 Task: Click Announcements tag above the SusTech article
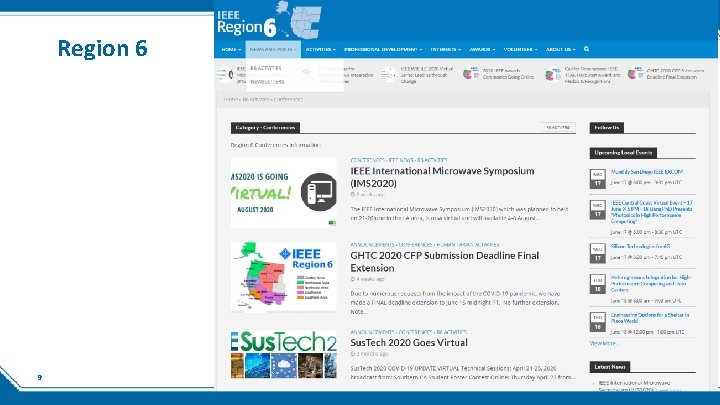pos(372,332)
